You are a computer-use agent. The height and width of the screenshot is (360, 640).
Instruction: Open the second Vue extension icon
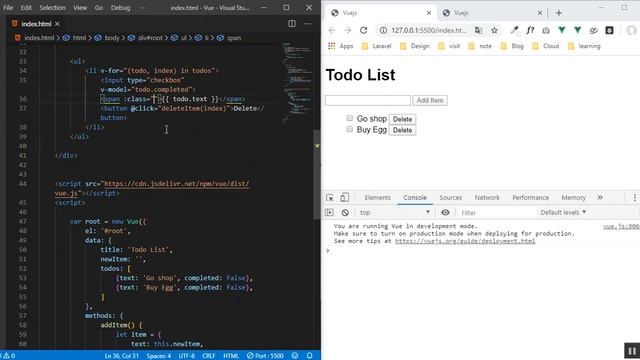578,30
